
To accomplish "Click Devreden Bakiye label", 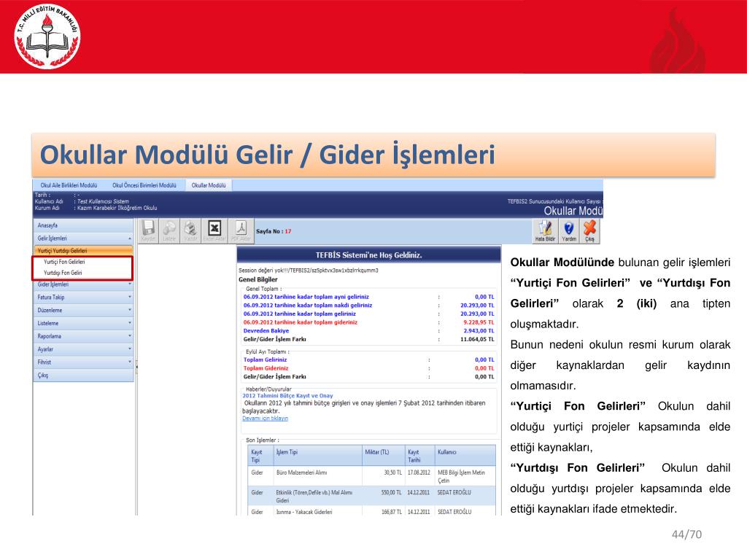I will pos(266,331).
